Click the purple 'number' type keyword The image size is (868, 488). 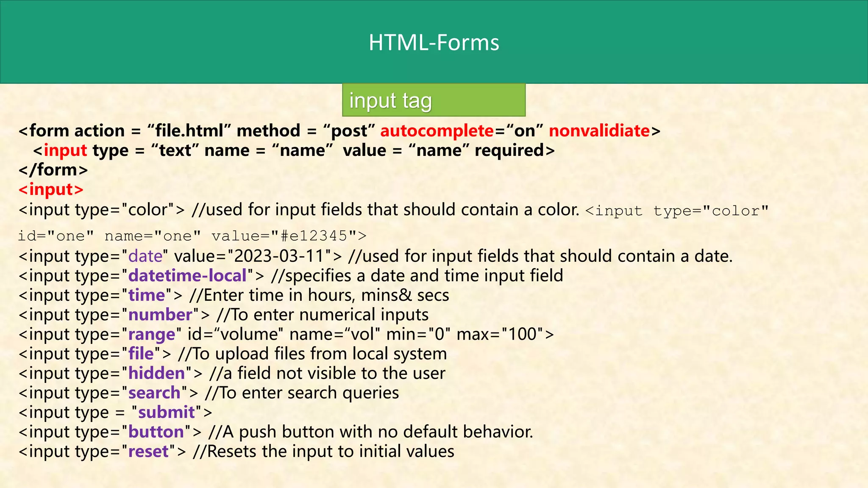coord(161,315)
